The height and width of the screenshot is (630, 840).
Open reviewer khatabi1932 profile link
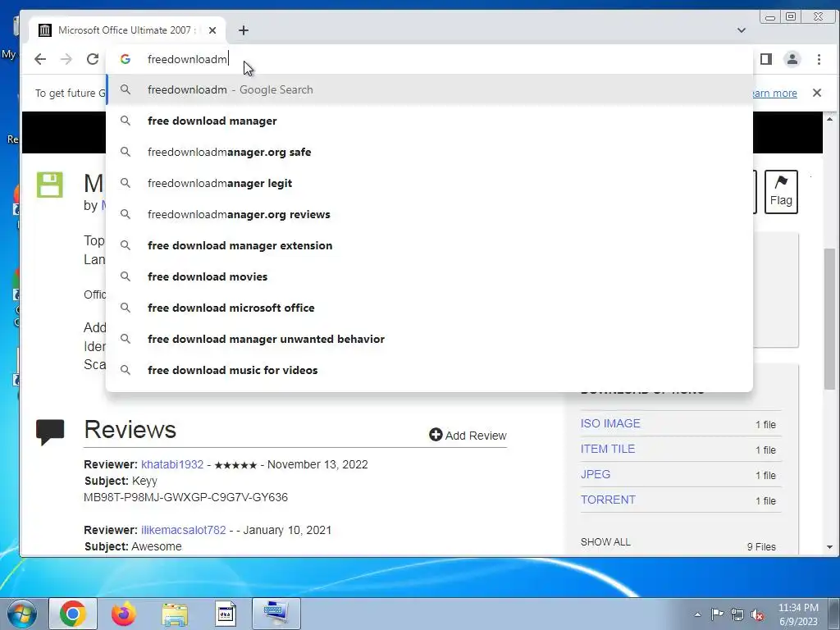coord(172,464)
